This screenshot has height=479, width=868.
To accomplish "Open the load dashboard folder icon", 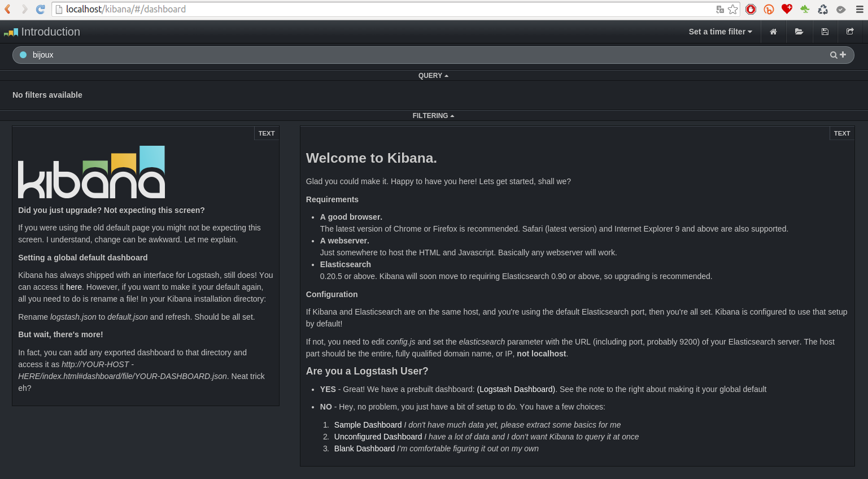I will (799, 32).
